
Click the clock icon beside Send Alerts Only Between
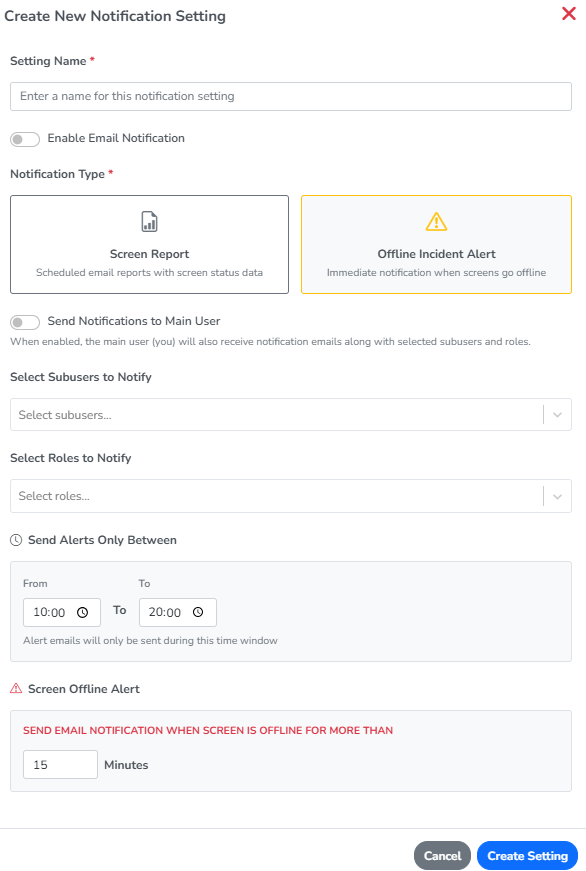click(x=16, y=540)
